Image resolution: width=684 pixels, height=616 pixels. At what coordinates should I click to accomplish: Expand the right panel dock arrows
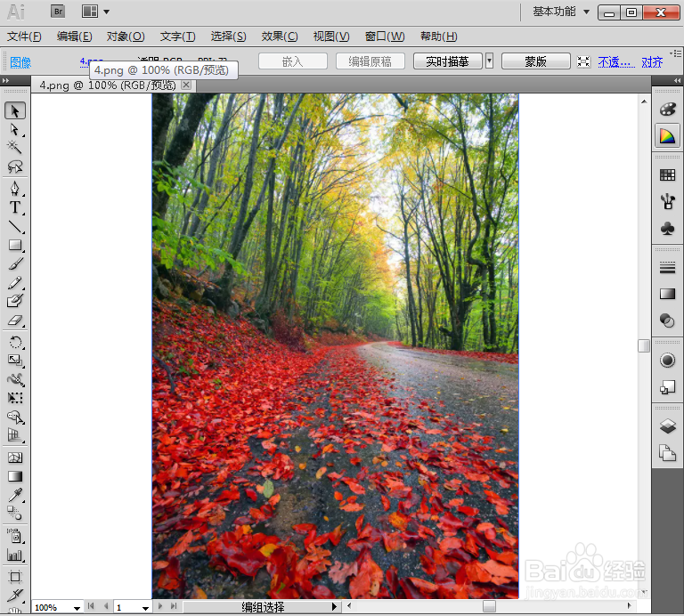[x=677, y=81]
